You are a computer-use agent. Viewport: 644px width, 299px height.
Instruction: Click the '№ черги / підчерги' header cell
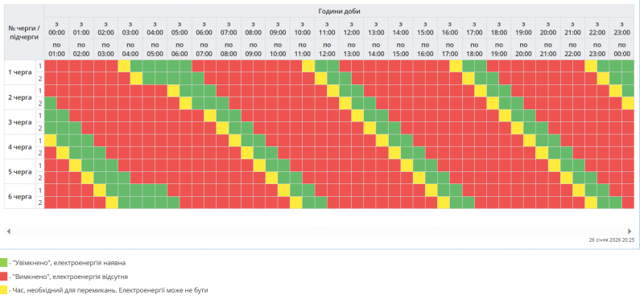[x=24, y=32]
